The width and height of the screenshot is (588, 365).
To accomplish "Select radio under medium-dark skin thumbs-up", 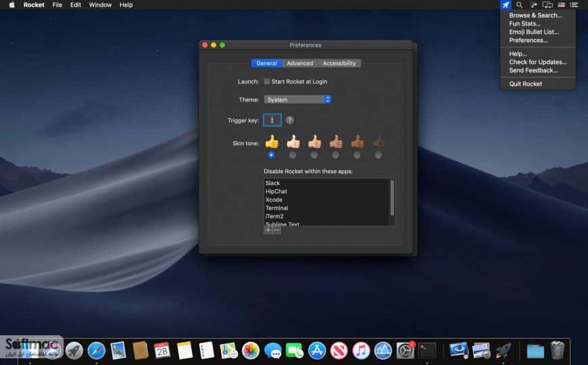I will coord(357,155).
